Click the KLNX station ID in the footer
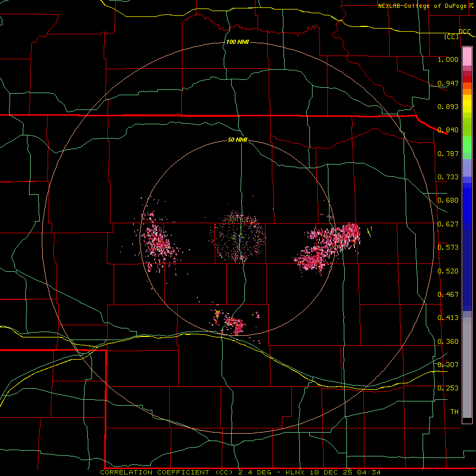Image resolution: width=476 pixels, height=476 pixels. [x=295, y=472]
